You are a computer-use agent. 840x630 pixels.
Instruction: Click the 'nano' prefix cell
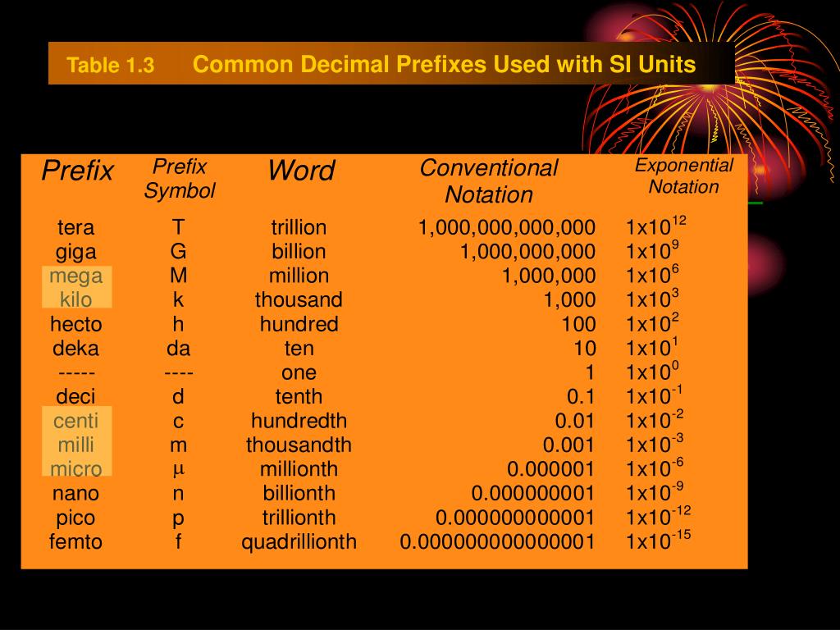click(75, 493)
